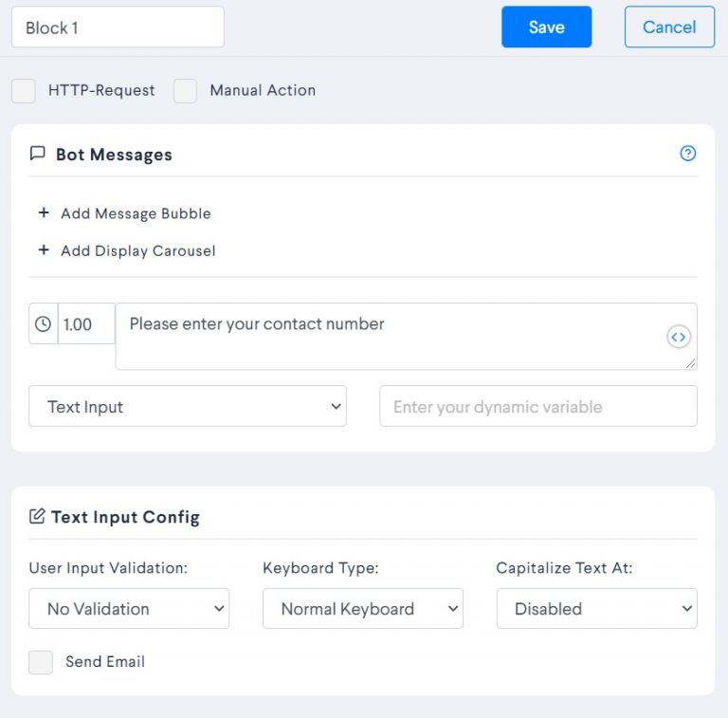
Task: Click the chat bubble icon beside Bot Messages
Action: point(38,154)
